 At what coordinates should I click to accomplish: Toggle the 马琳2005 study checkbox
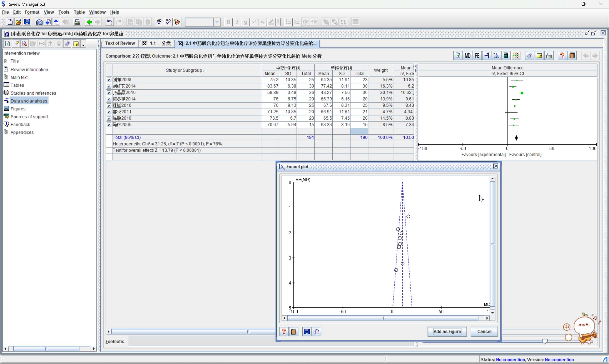(109, 125)
